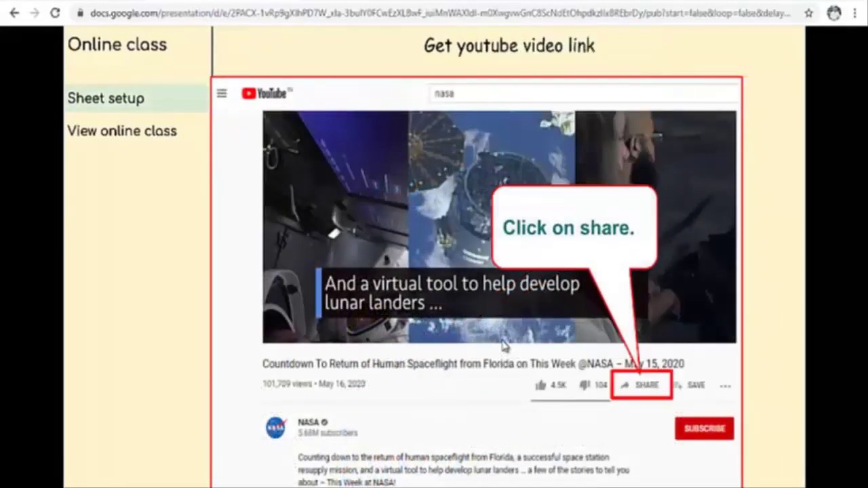Open the YouTube hamburger guide menu
The image size is (868, 488).
pyautogui.click(x=222, y=94)
